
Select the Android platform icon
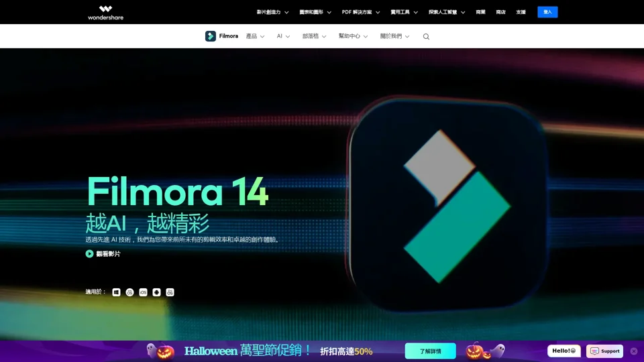click(x=156, y=292)
